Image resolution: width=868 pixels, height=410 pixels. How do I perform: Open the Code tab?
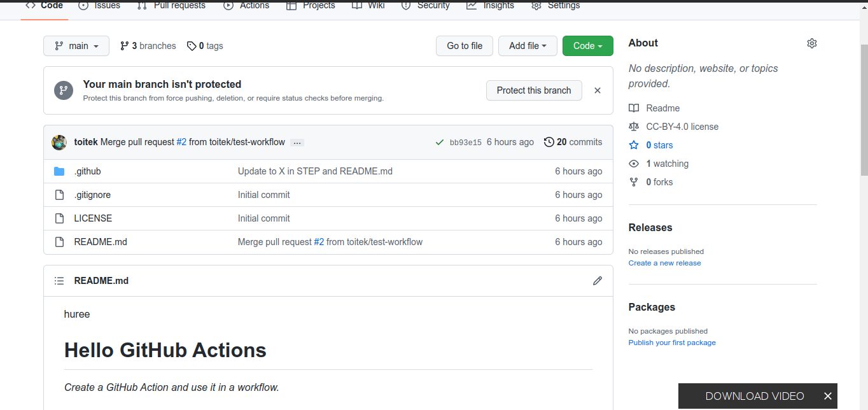point(44,6)
